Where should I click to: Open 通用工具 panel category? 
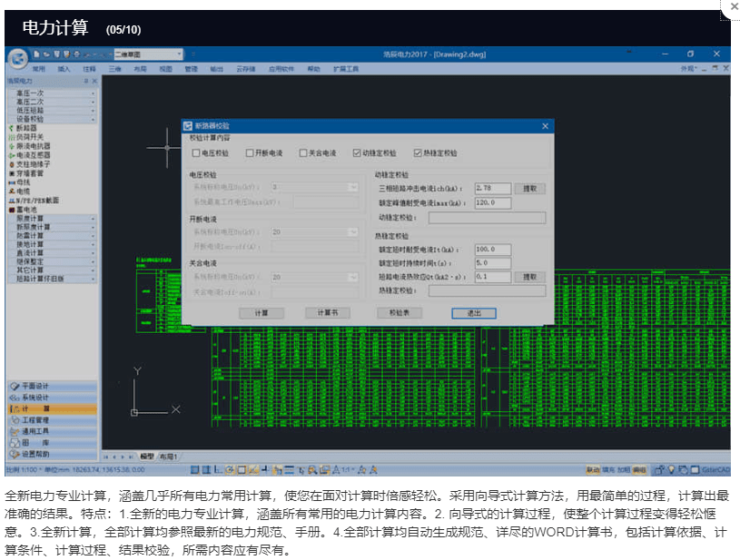tap(53, 431)
